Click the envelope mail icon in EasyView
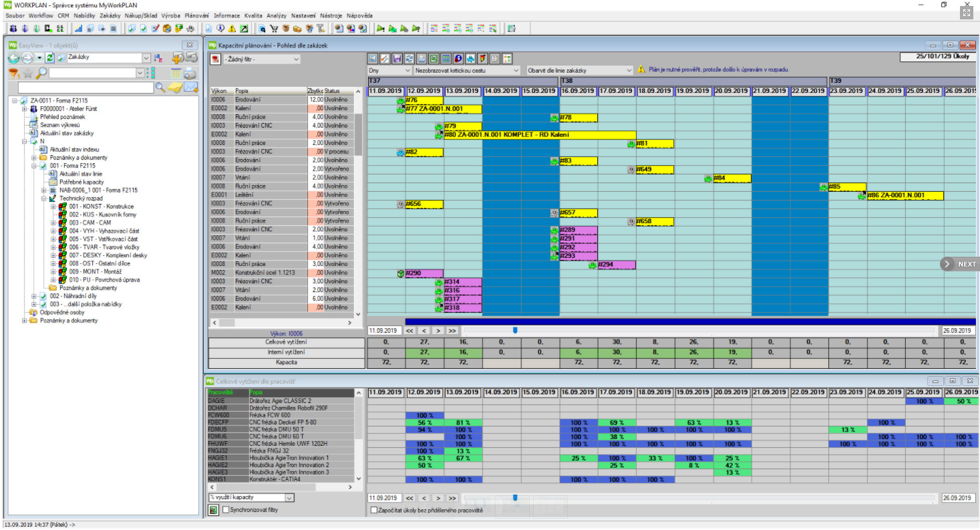980x530 pixels. 191,87
